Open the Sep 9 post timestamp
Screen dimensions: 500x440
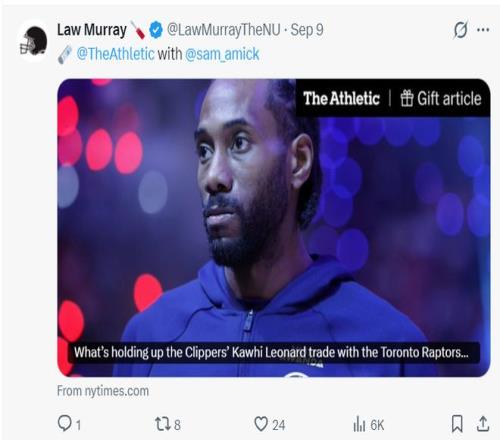pyautogui.click(x=307, y=30)
